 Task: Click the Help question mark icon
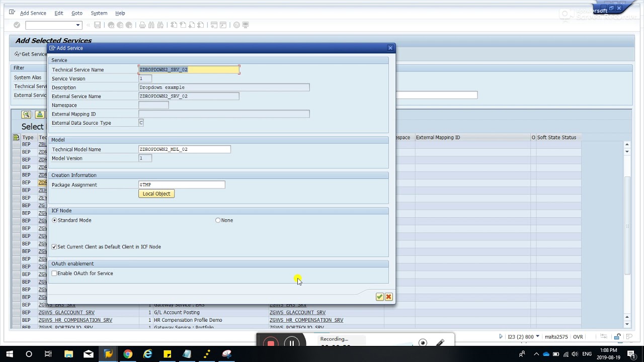coord(236,25)
